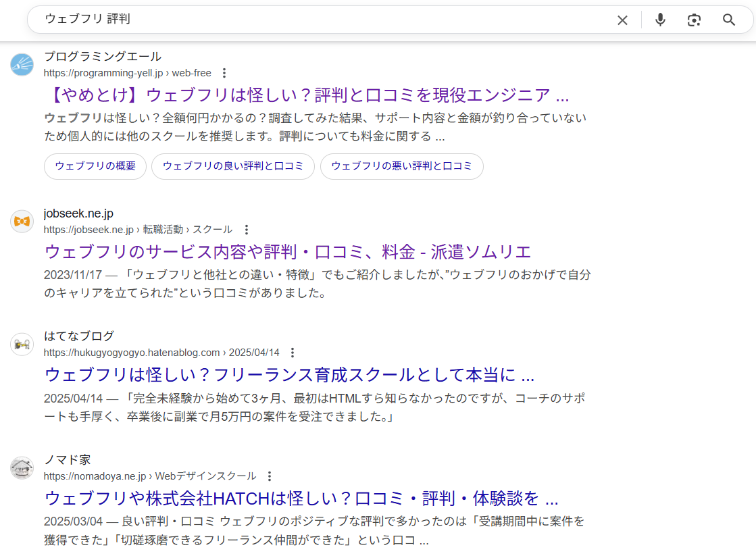Image resolution: width=756 pixels, height=560 pixels.
Task: Open the ウェブフリや株式会社HATCHは怪しい result title
Action: 301,499
